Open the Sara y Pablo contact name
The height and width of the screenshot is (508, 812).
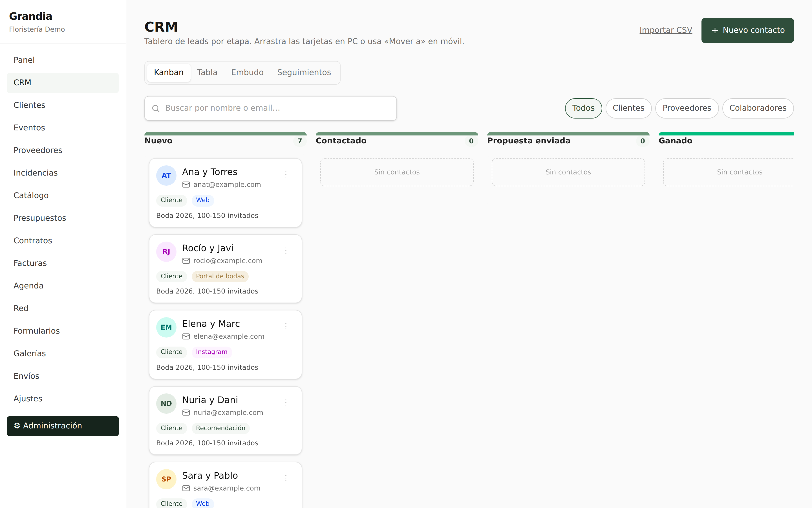(x=210, y=476)
